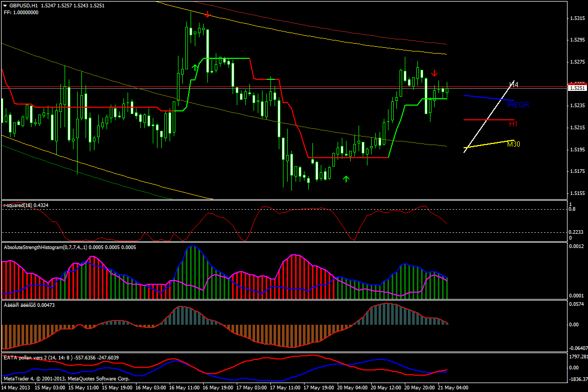This screenshot has height=392, width=588.
Task: Click the r-squared(18) 0.4324 indicator label
Action: point(26,205)
